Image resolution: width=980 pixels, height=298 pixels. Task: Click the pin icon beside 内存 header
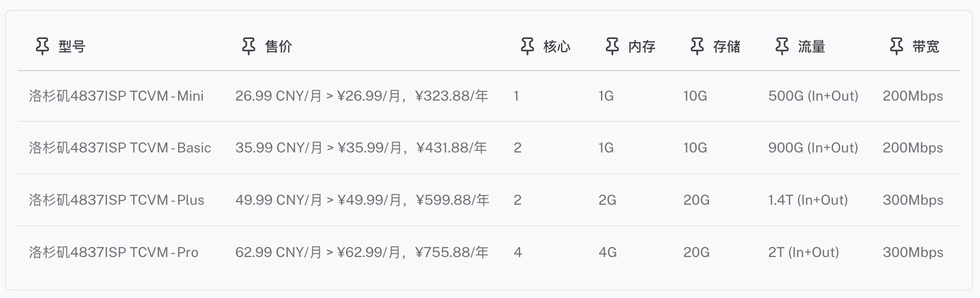coord(612,46)
